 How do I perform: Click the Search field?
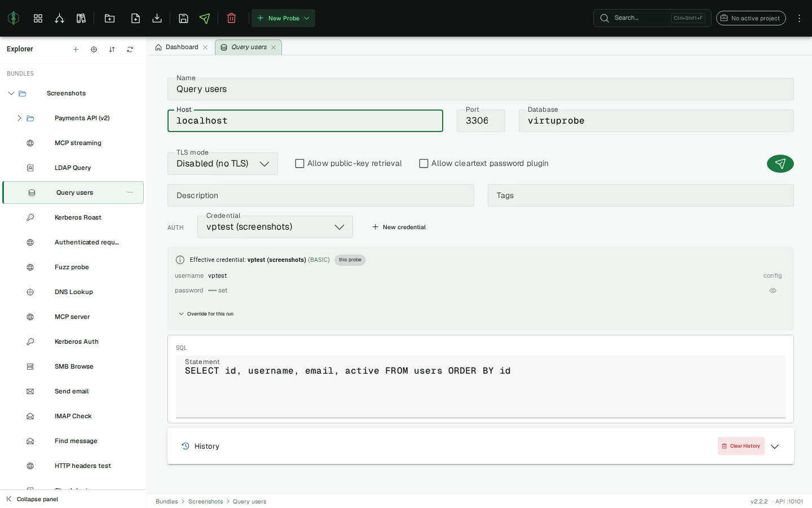pos(652,18)
